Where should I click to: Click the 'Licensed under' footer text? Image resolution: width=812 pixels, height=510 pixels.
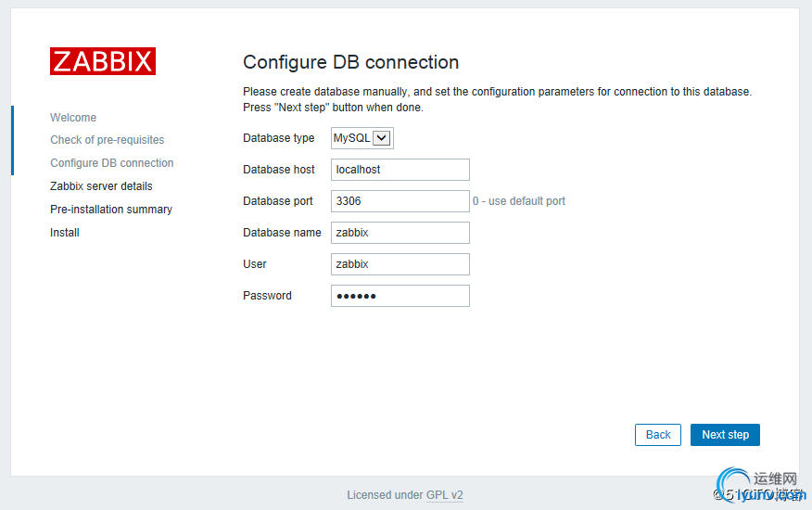[386, 495]
